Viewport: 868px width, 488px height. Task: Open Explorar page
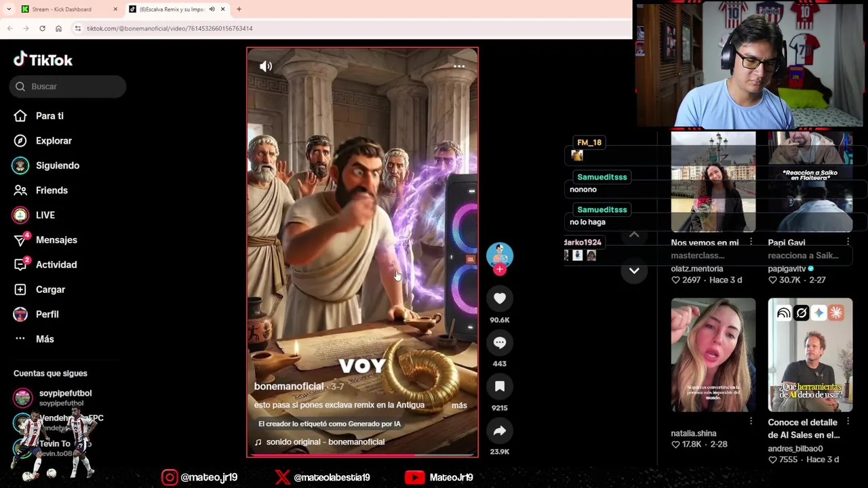pos(54,141)
